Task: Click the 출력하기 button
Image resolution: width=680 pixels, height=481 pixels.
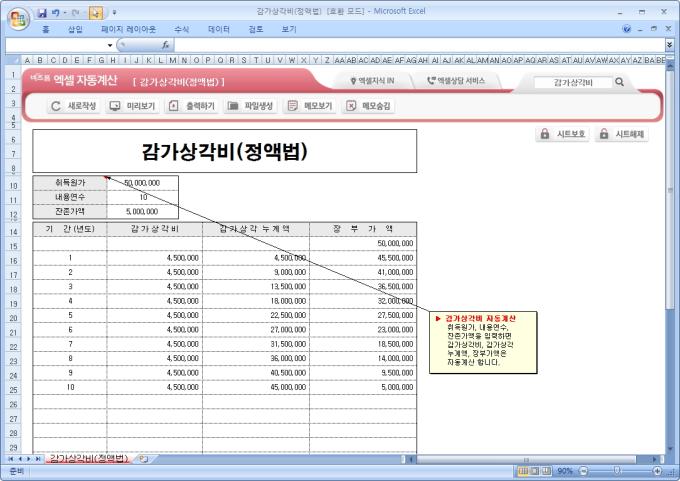Action: point(192,106)
